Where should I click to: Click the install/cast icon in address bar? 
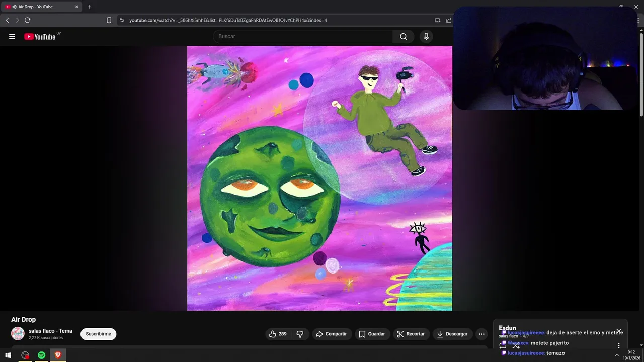point(437,20)
